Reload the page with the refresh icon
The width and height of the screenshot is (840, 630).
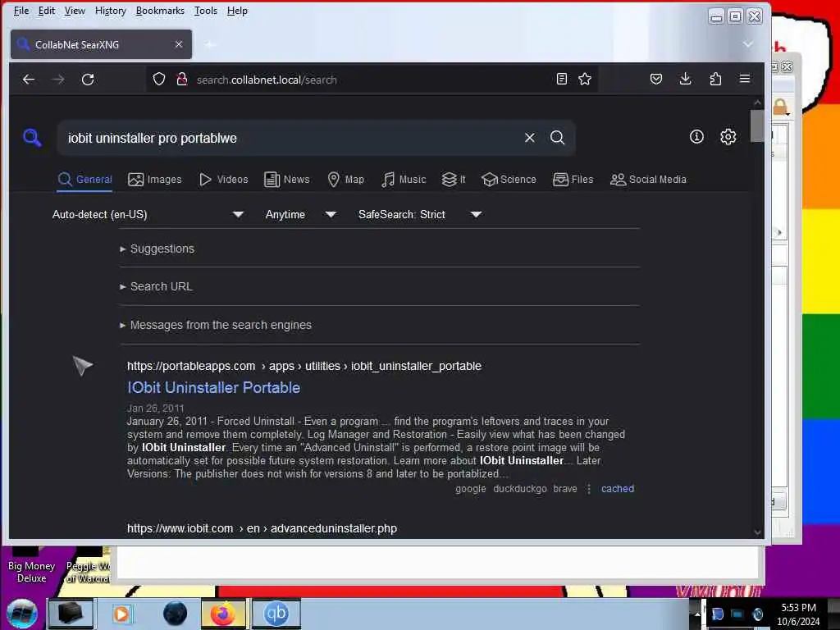[x=88, y=80]
